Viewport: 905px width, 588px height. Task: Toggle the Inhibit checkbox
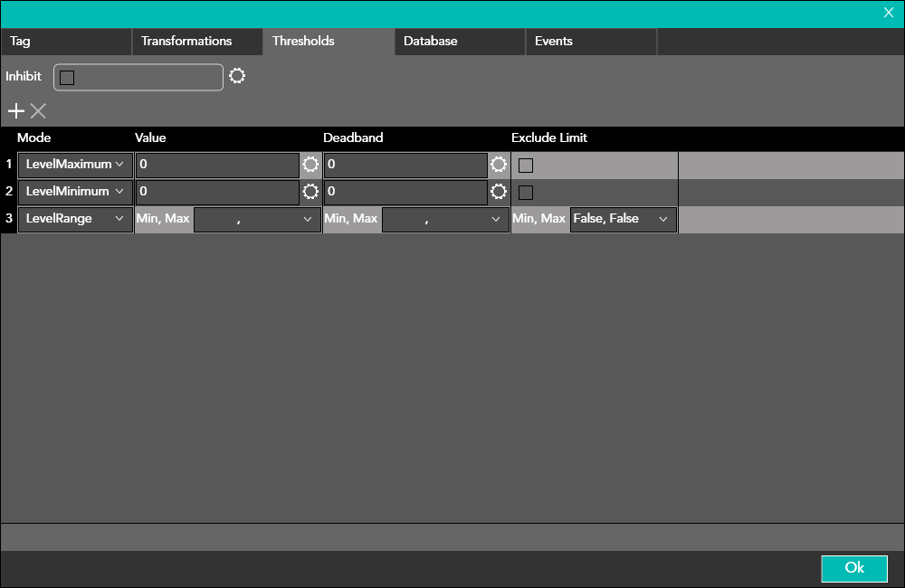pyautogui.click(x=67, y=78)
